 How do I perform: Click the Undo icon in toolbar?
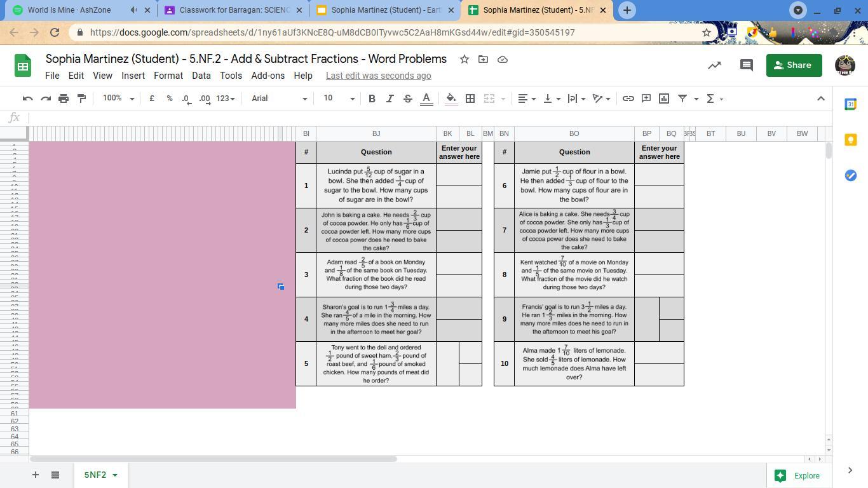click(x=27, y=98)
